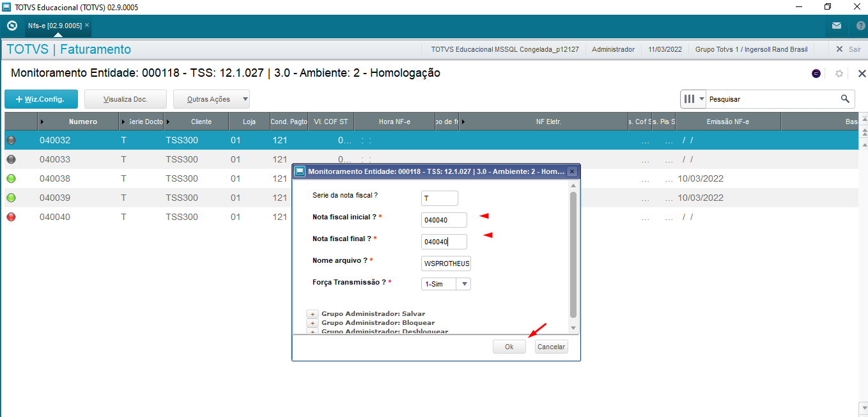868x417 pixels.
Task: Click the purple round icon beside the gear
Action: tap(816, 74)
